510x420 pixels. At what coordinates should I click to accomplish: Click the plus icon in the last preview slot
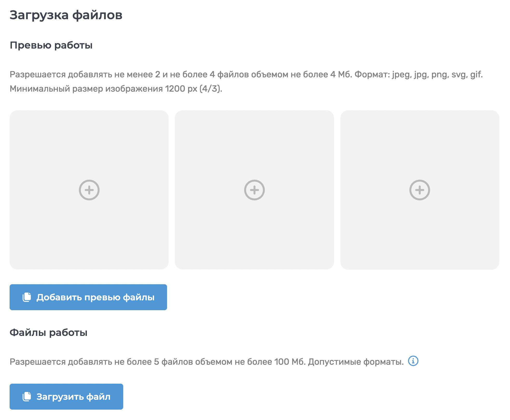[x=419, y=190]
